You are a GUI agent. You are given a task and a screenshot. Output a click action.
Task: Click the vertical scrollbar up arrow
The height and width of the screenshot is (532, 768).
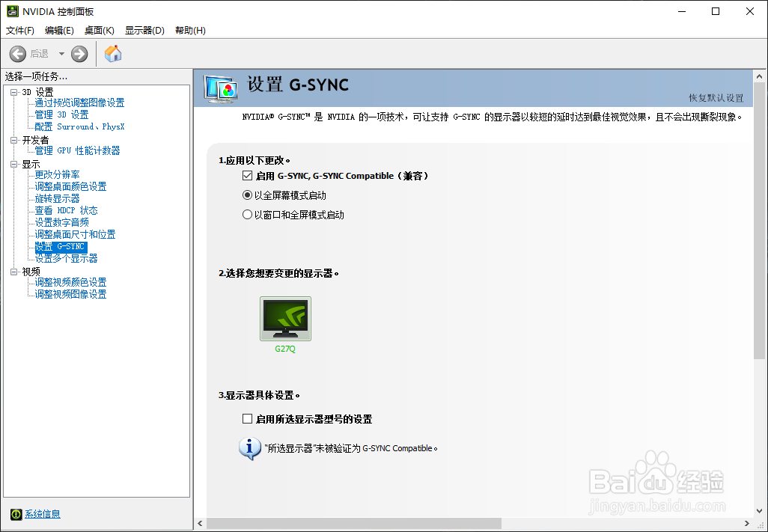(759, 76)
